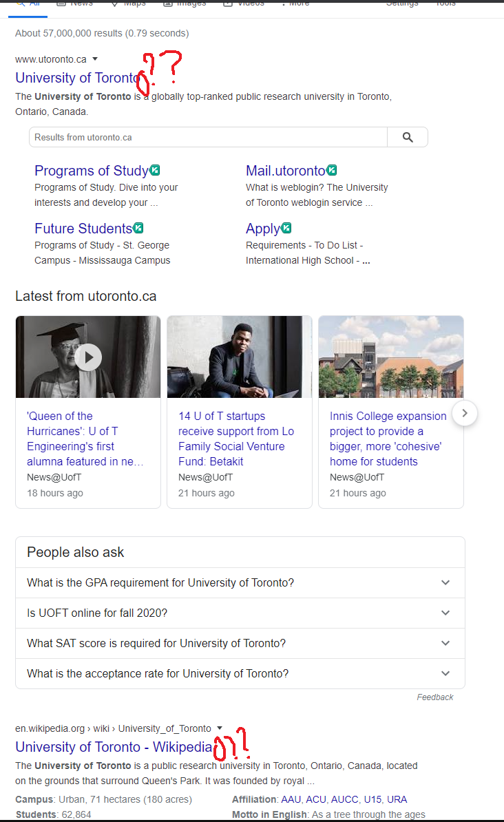Click green badge icon next to Future Students
Viewport: 504px width, 822px height.
click(x=138, y=228)
